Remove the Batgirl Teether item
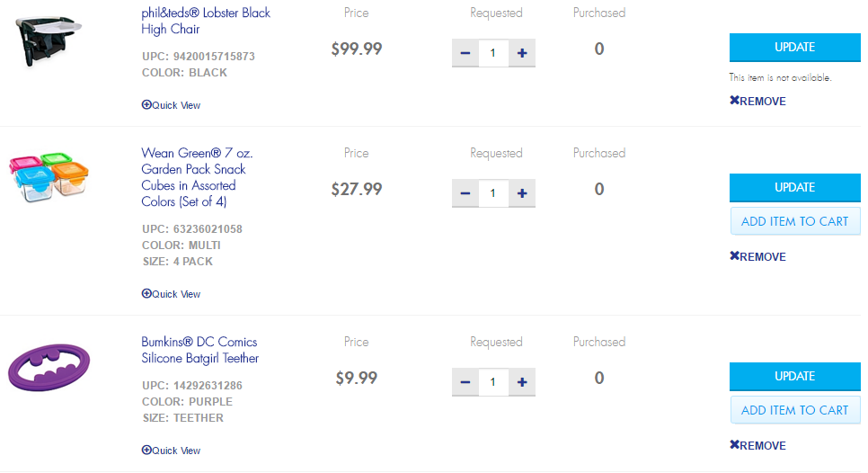 click(757, 445)
